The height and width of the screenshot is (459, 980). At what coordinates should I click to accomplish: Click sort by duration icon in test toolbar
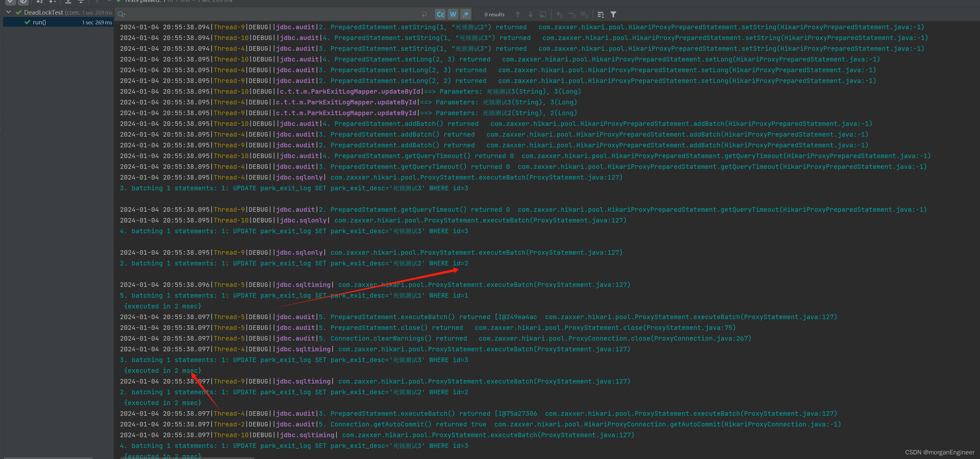[53, 2]
